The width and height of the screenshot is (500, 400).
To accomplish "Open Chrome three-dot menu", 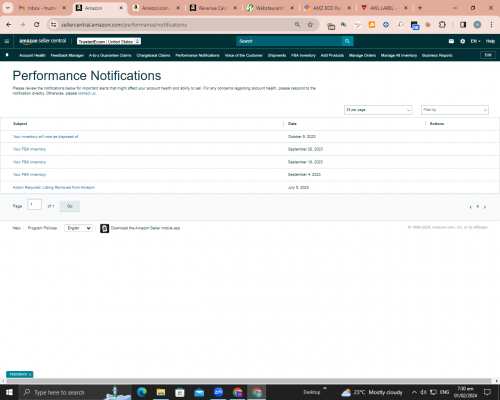I will 491,24.
